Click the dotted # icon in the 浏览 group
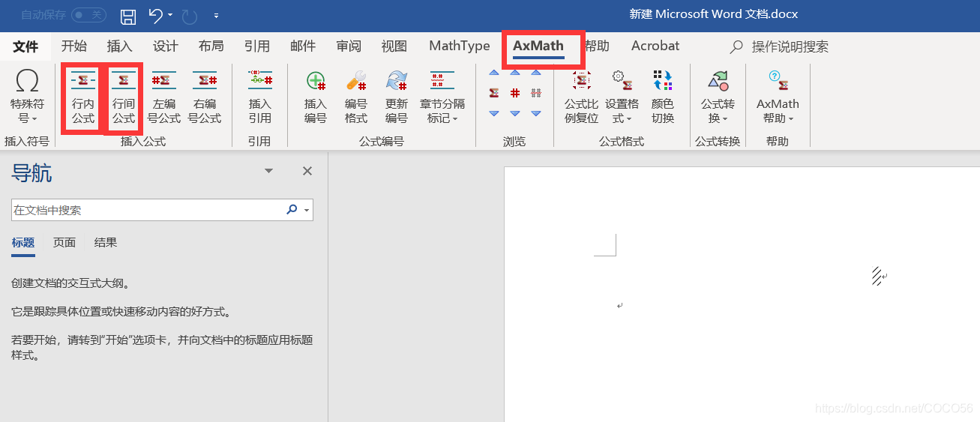Image resolution: width=980 pixels, height=422 pixels. point(536,93)
